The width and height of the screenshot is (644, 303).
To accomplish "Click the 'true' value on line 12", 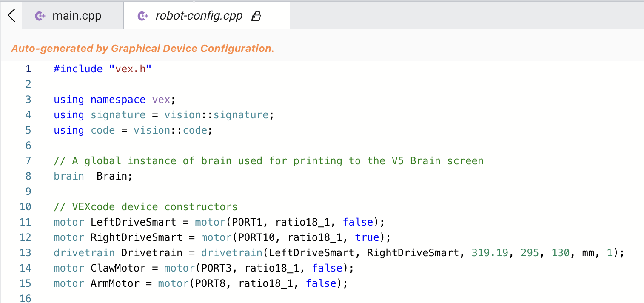I will coord(367,237).
